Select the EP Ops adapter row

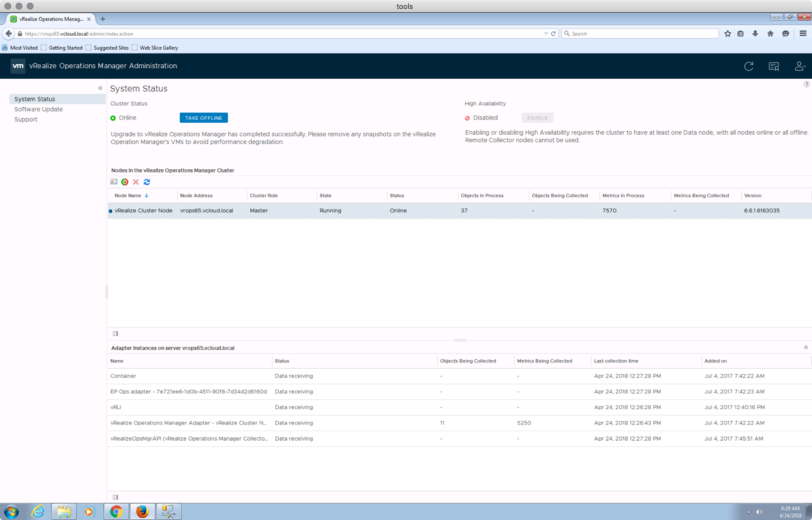point(460,392)
